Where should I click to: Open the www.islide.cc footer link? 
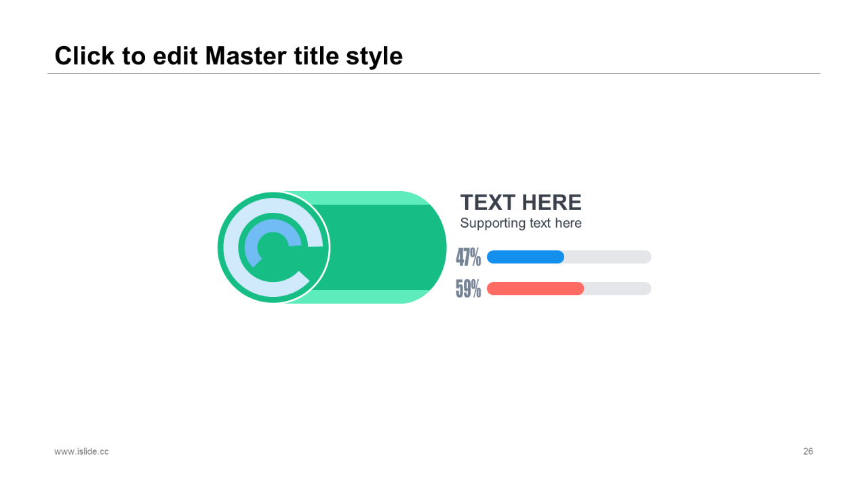pyautogui.click(x=81, y=451)
